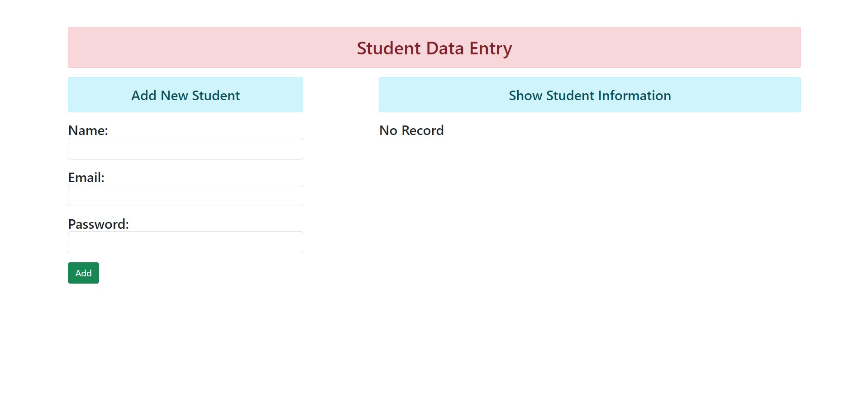This screenshot has height=405, width=868.
Task: Submit the form with the Add button
Action: click(83, 273)
